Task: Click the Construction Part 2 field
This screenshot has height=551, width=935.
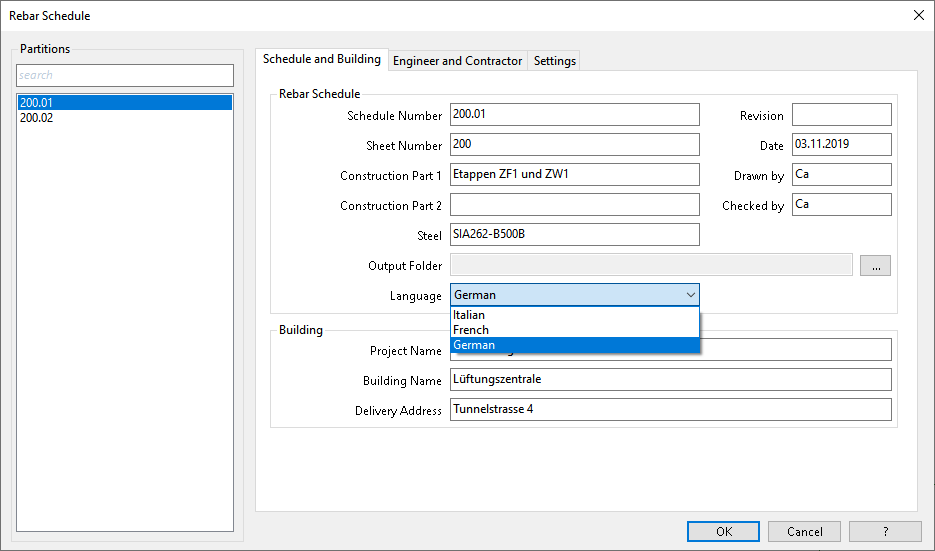Action: pos(575,205)
